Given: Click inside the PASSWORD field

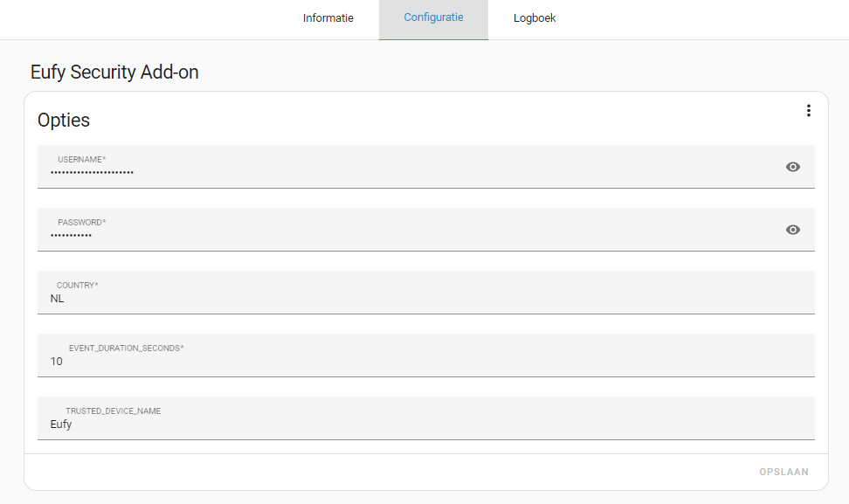Looking at the screenshot, I should point(349,235).
